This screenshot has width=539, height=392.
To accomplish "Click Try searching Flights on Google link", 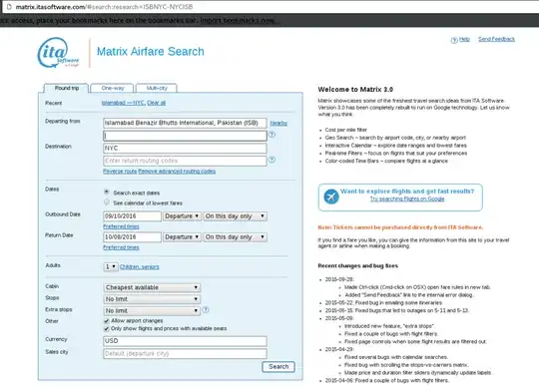I will pyautogui.click(x=407, y=198).
